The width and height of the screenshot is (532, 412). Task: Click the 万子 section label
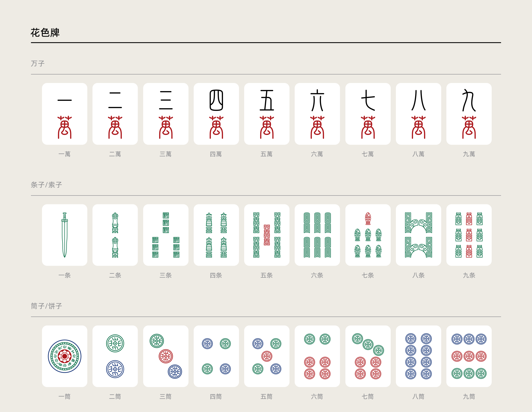pyautogui.click(x=38, y=64)
